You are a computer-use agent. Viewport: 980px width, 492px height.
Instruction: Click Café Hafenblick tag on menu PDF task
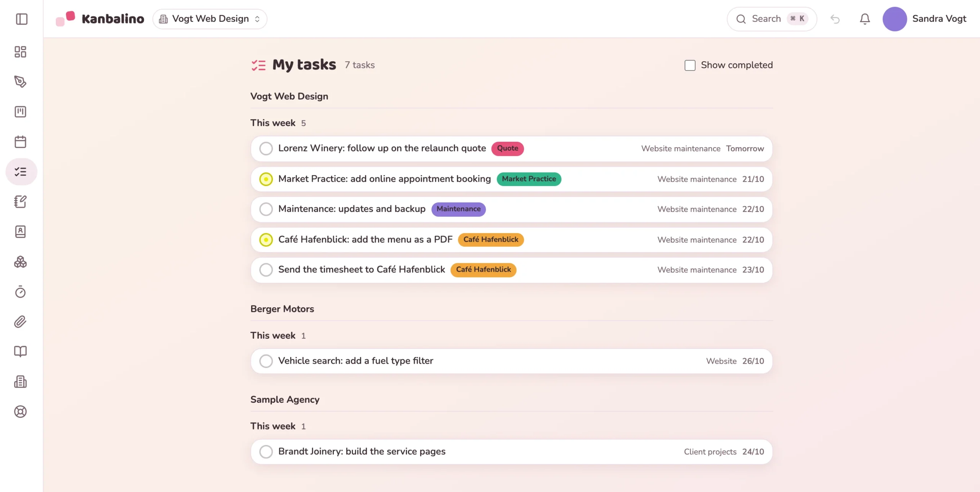(x=491, y=240)
